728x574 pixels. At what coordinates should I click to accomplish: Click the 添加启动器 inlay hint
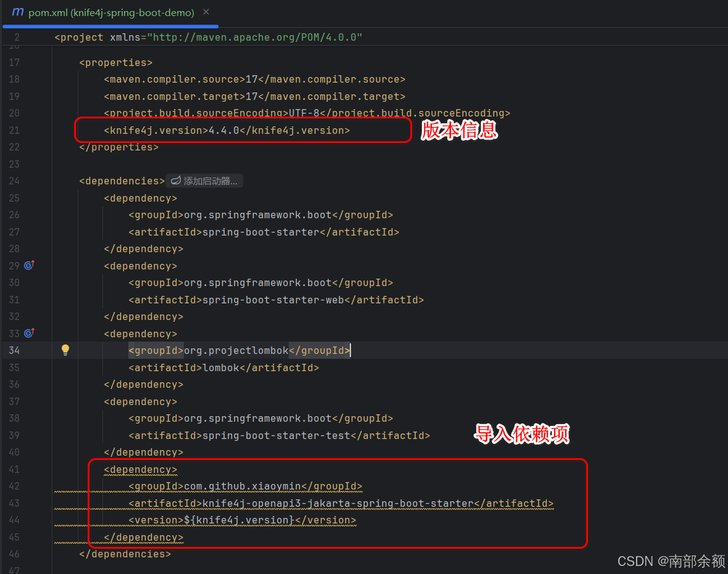204,181
